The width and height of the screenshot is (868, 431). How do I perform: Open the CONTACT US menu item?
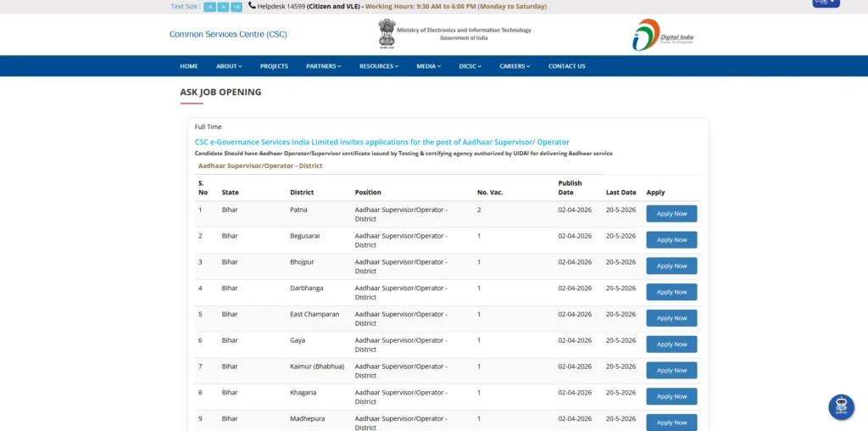point(567,66)
